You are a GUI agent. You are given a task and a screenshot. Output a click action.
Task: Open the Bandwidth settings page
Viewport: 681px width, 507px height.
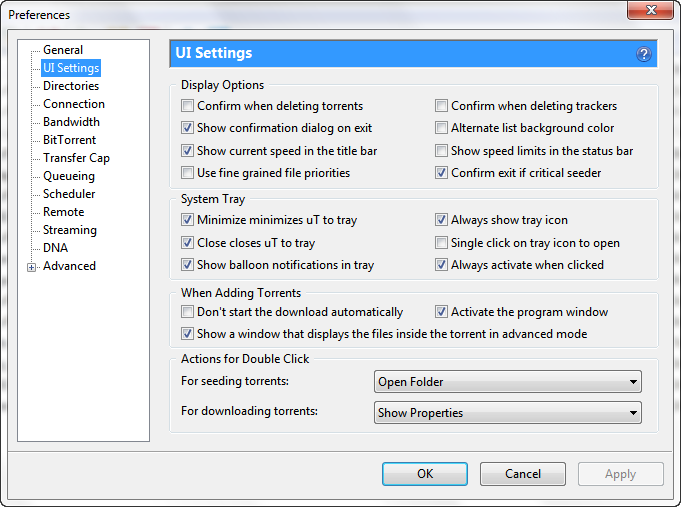pyautogui.click(x=71, y=122)
